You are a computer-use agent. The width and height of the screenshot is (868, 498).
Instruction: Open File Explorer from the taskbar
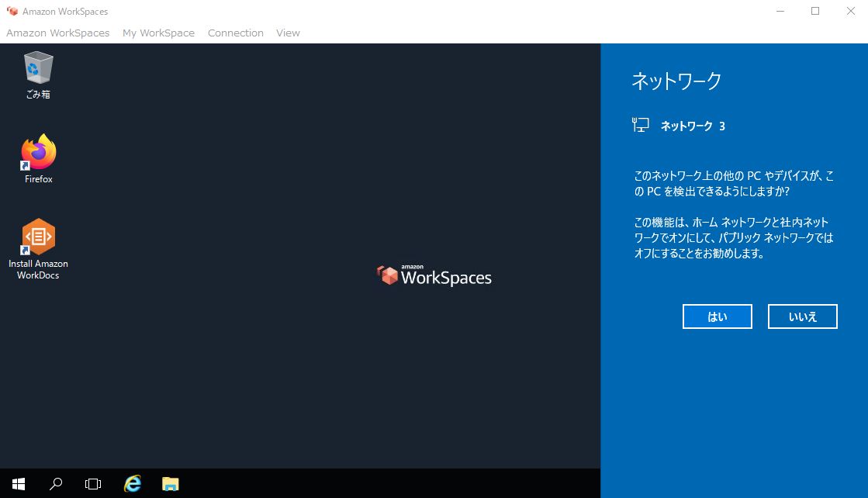click(x=171, y=484)
